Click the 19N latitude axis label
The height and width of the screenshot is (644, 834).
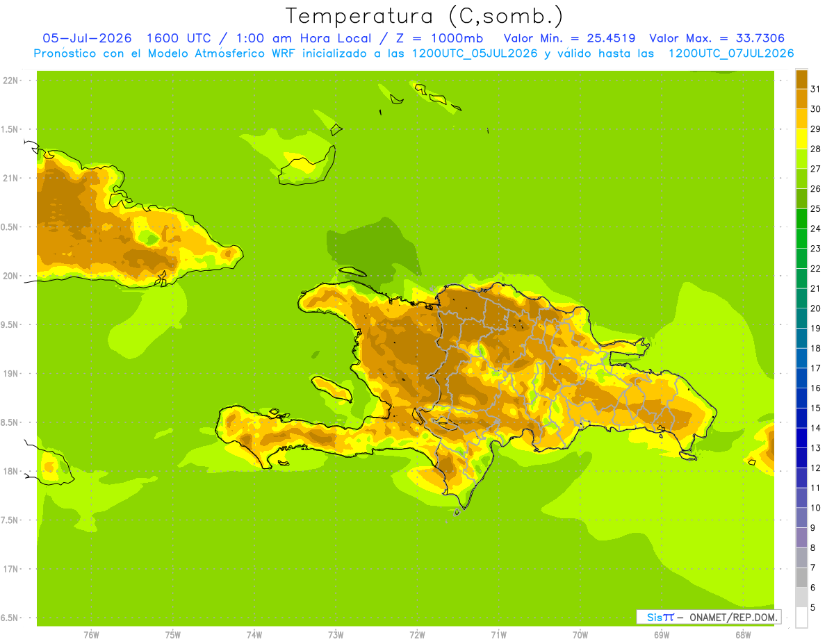[x=11, y=373]
